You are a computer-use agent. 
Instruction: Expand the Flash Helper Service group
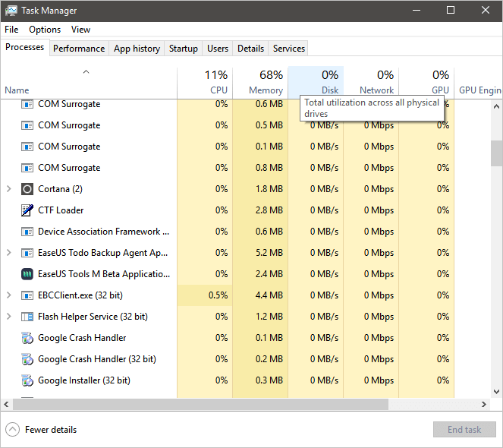click(9, 317)
